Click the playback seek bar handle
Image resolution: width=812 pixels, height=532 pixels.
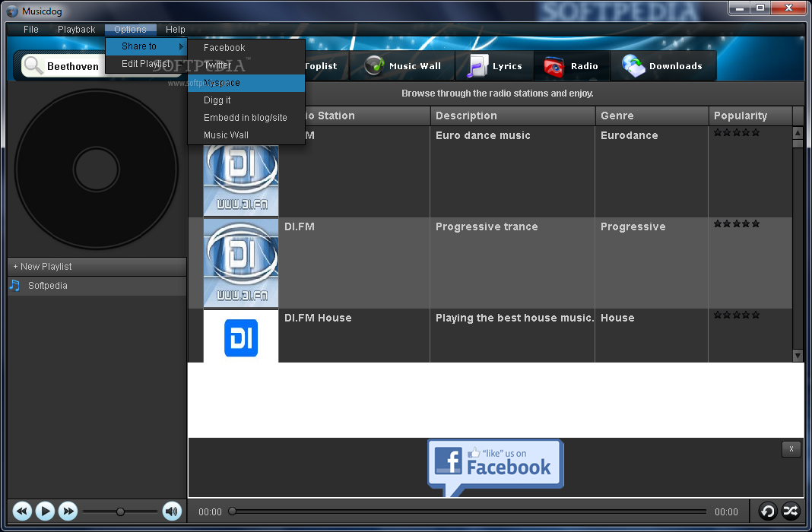coord(233,511)
